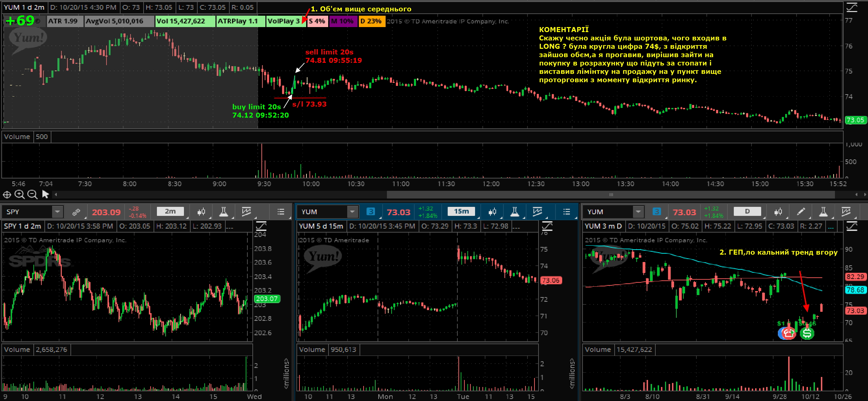The image size is (868, 401).
Task: Expand truncated header dots in YUM 15m chart
Action: [516, 227]
